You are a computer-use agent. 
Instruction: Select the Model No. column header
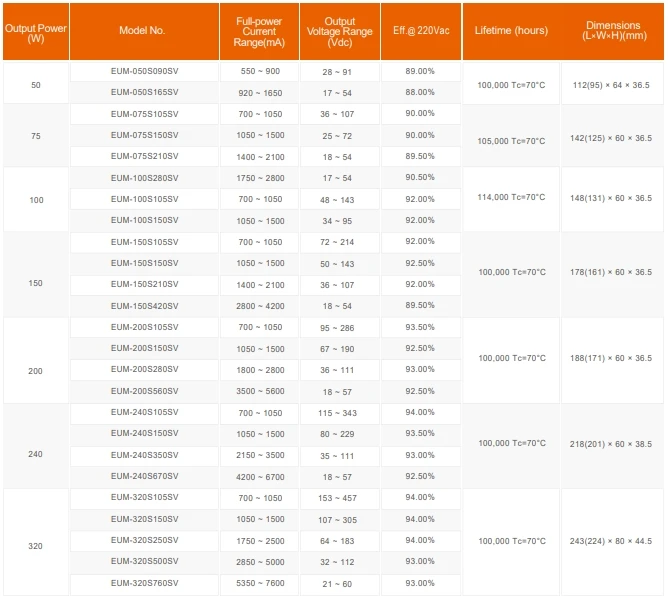(144, 31)
